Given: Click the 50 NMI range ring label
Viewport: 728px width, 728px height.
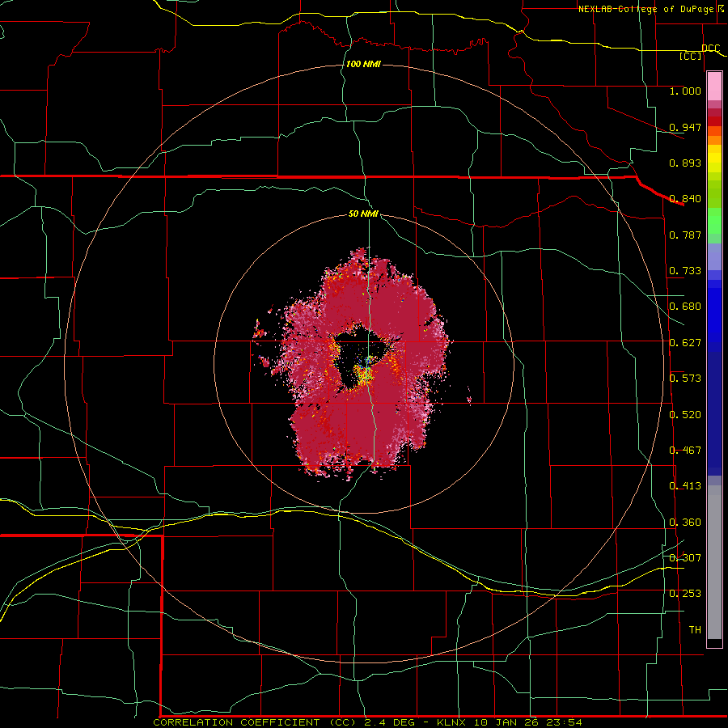Looking at the screenshot, I should pyautogui.click(x=363, y=214).
